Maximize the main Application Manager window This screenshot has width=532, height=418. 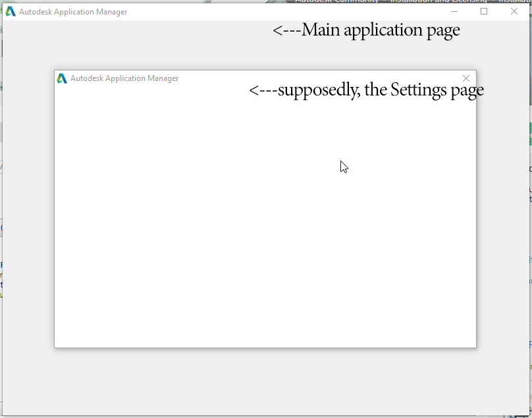[484, 11]
